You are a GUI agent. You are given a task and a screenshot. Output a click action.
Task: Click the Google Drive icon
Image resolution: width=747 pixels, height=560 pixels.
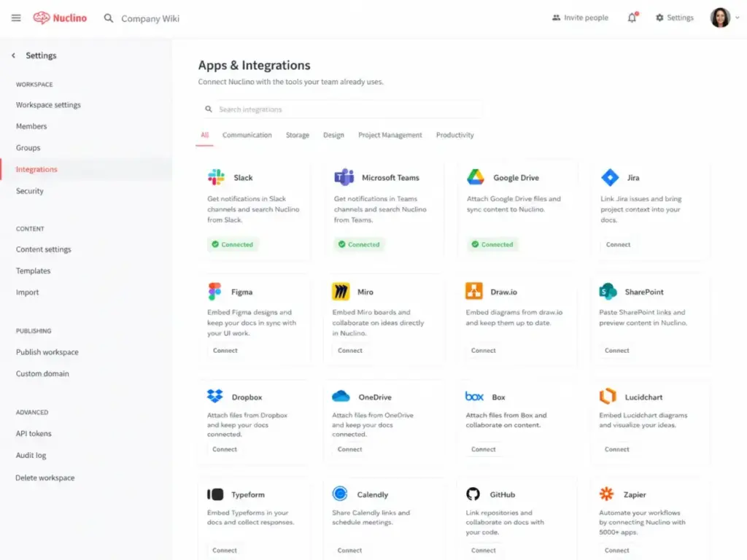point(476,177)
